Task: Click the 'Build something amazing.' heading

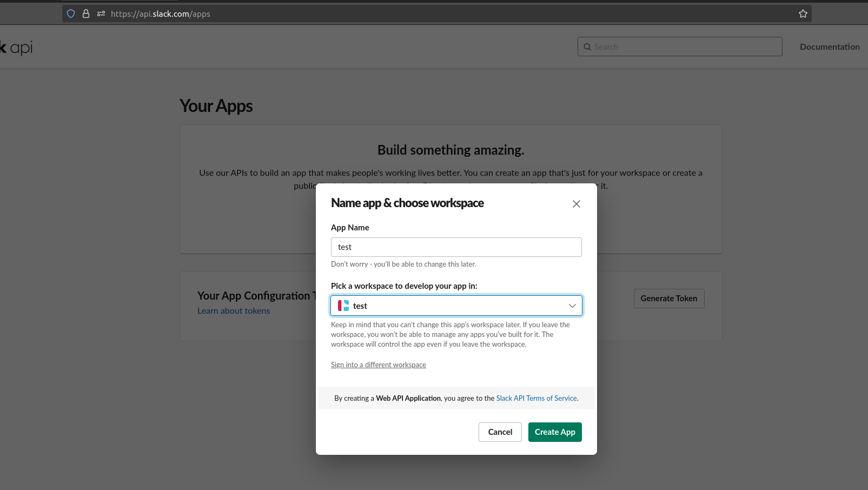Action: point(451,150)
